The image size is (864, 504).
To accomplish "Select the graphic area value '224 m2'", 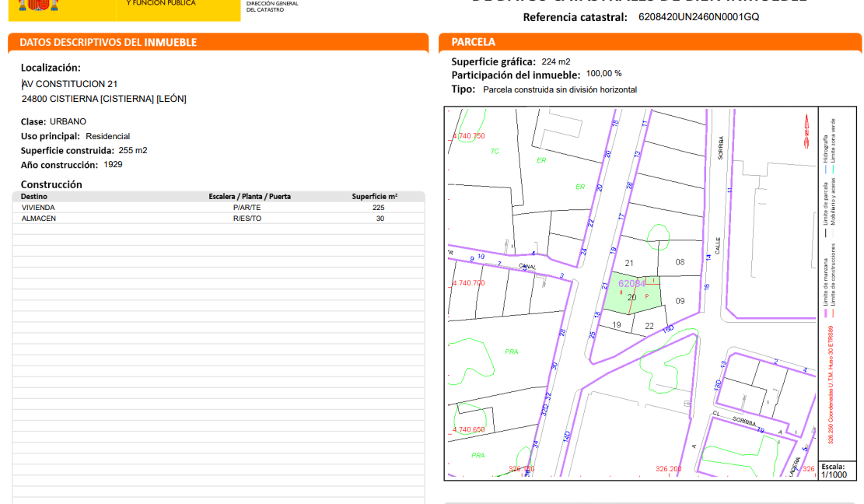I will click(556, 61).
